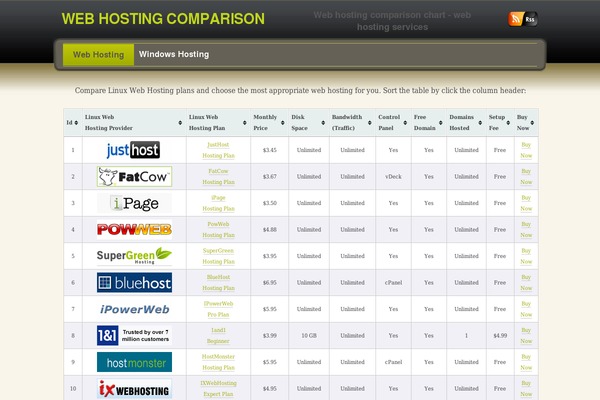Viewport: 600px width, 400px height.
Task: Sort by Bandwidth (Traffic) arrows
Action: 370,122
